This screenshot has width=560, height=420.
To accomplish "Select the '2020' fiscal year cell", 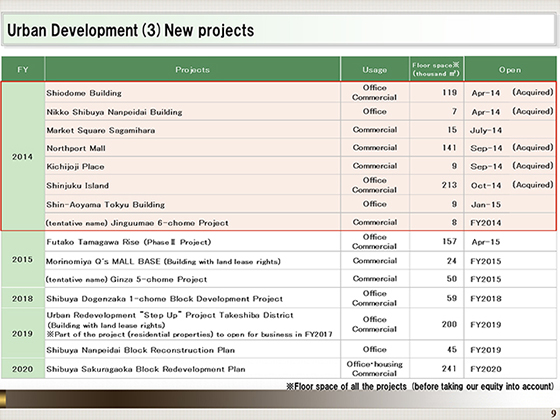I will [x=22, y=369].
